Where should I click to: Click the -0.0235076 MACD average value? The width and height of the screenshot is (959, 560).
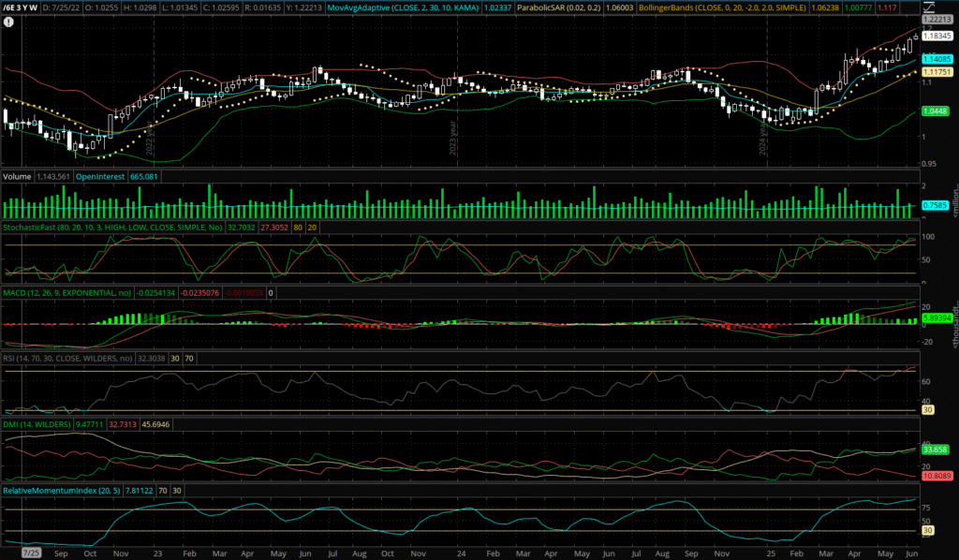point(200,293)
